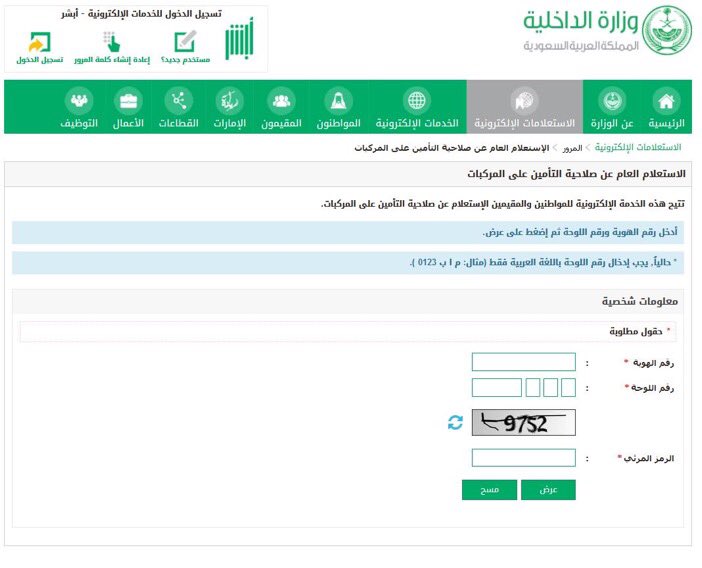The height and width of the screenshot is (568, 702).
Task: Open التوظيف menu label
Action: [x=79, y=123]
